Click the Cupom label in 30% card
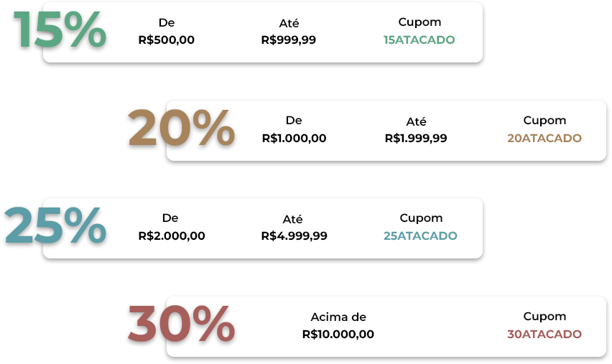Screen dimensions: 612x364 (x=544, y=317)
